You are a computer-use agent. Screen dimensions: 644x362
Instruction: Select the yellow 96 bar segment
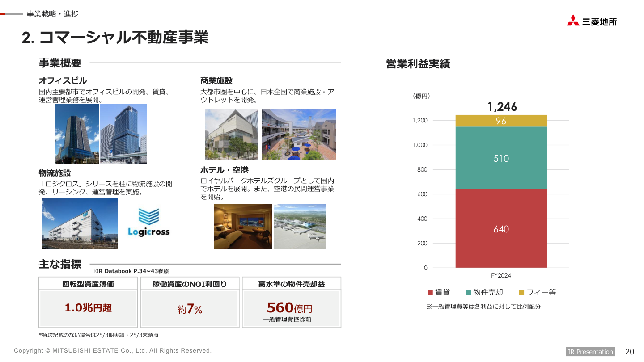pyautogui.click(x=501, y=121)
